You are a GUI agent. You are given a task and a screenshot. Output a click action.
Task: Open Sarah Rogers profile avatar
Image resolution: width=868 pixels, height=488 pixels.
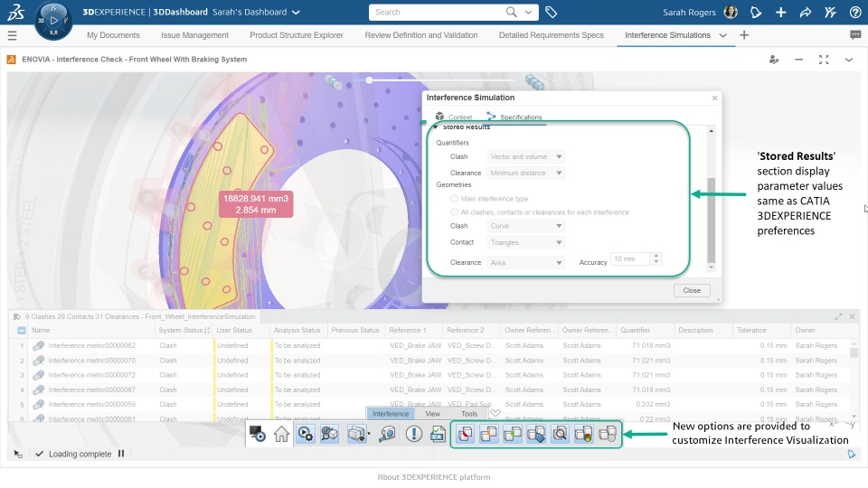pos(731,12)
